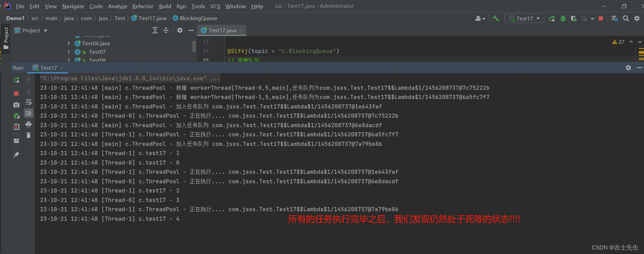Hide the Project panel minus icon
644x254 pixels.
[191, 30]
